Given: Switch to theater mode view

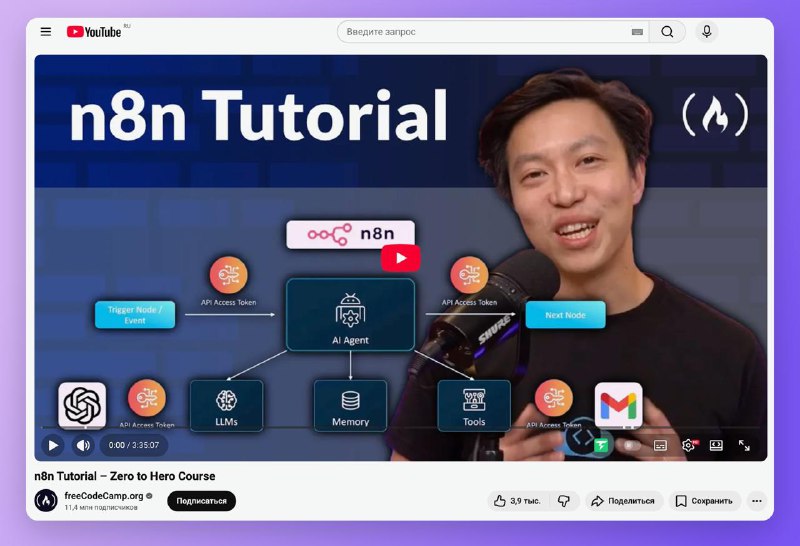Looking at the screenshot, I should (716, 445).
